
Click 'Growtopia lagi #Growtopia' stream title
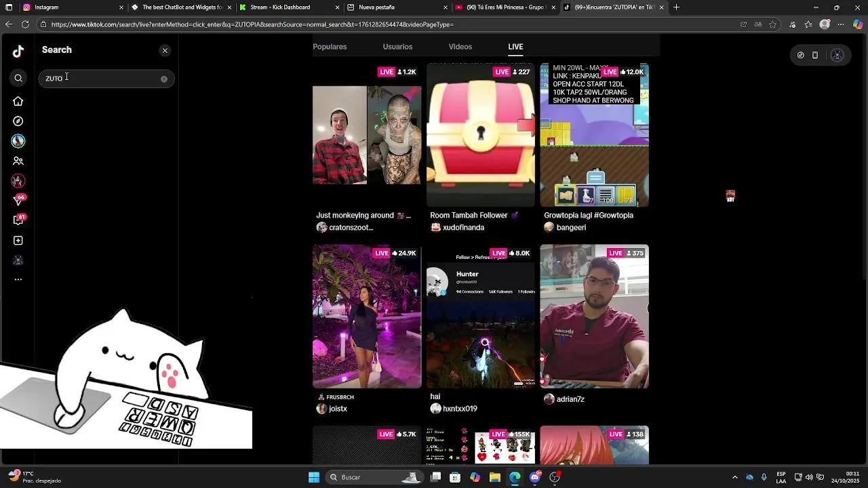point(589,216)
